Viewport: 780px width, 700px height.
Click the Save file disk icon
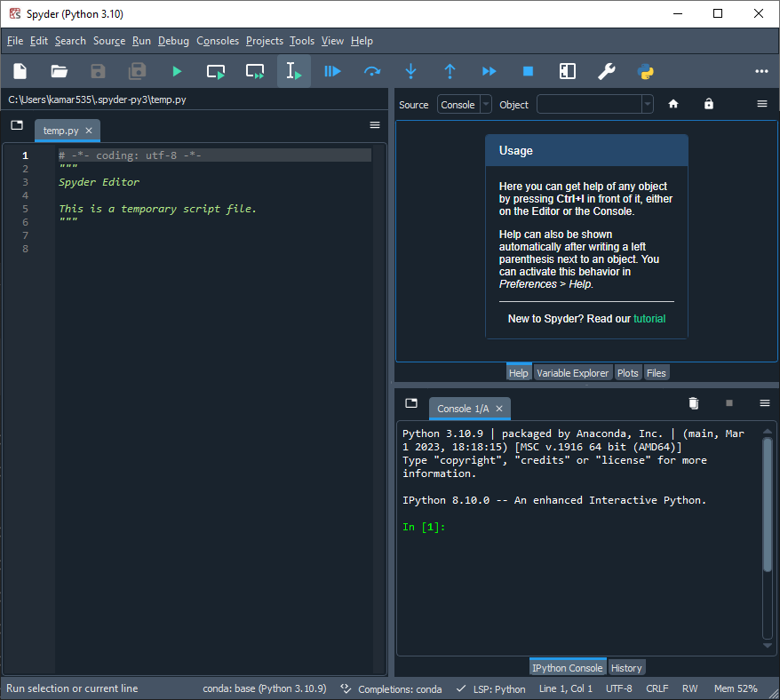[x=98, y=71]
